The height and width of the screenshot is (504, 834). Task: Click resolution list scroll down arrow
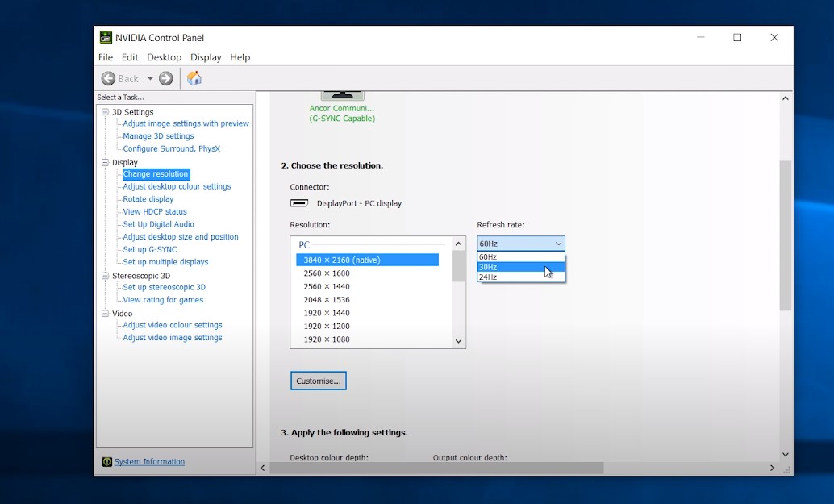458,341
